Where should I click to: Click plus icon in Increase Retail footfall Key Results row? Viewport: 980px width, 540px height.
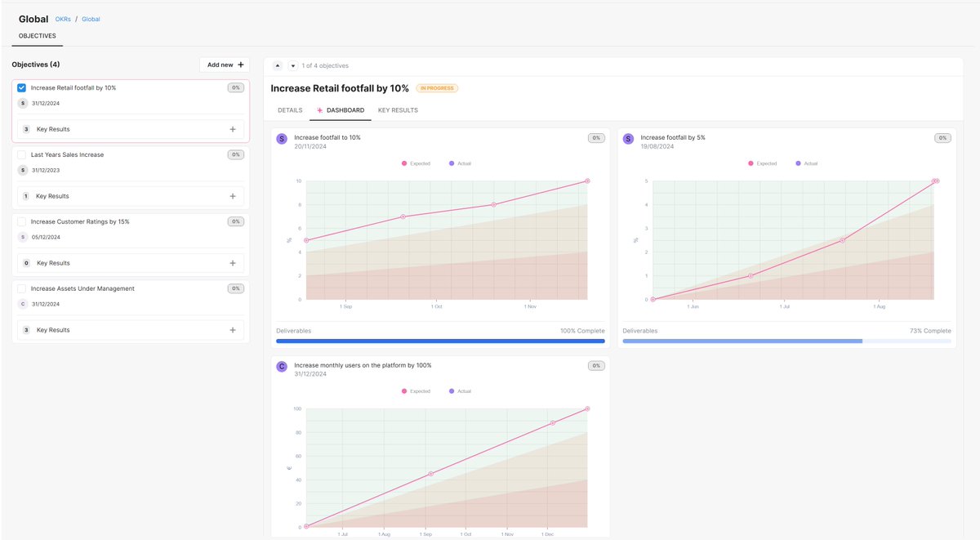coord(233,129)
